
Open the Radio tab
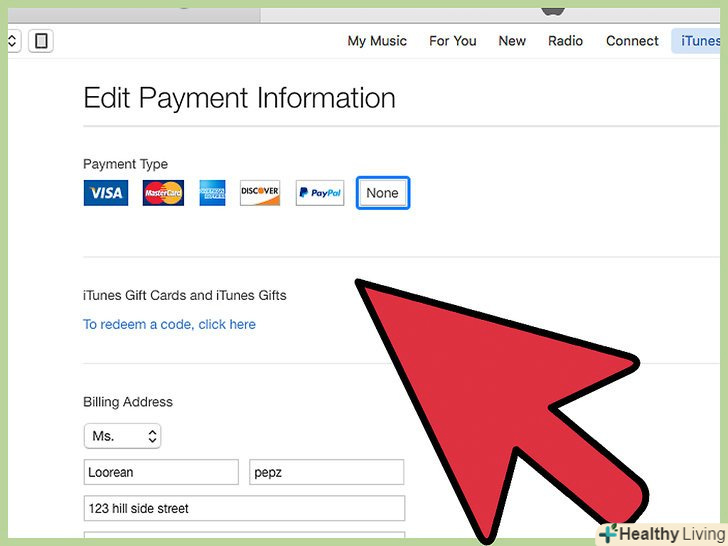click(x=565, y=41)
